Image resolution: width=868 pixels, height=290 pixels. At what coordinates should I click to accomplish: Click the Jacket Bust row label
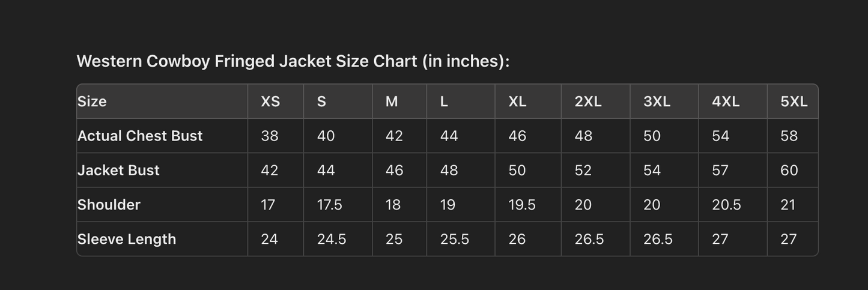[118, 171]
